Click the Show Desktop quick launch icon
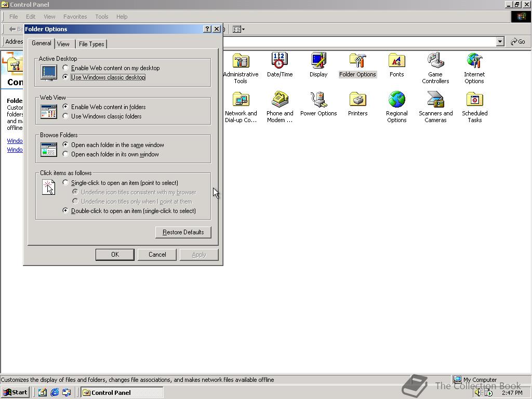 [x=43, y=393]
